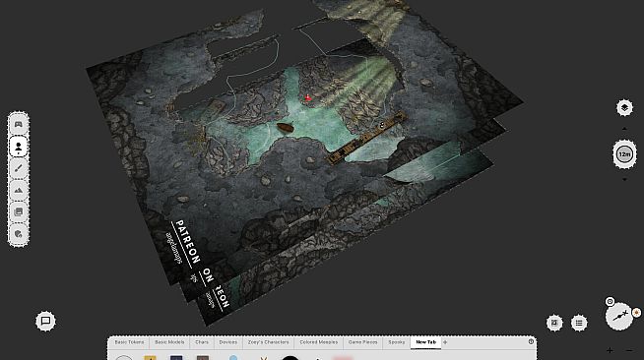Select the character token tool
This screenshot has height=360, width=644.
click(x=19, y=147)
